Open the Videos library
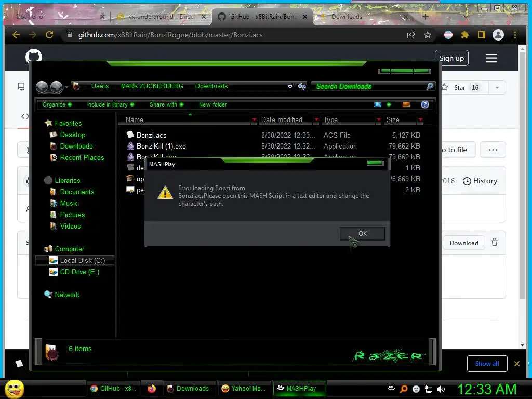 point(70,227)
